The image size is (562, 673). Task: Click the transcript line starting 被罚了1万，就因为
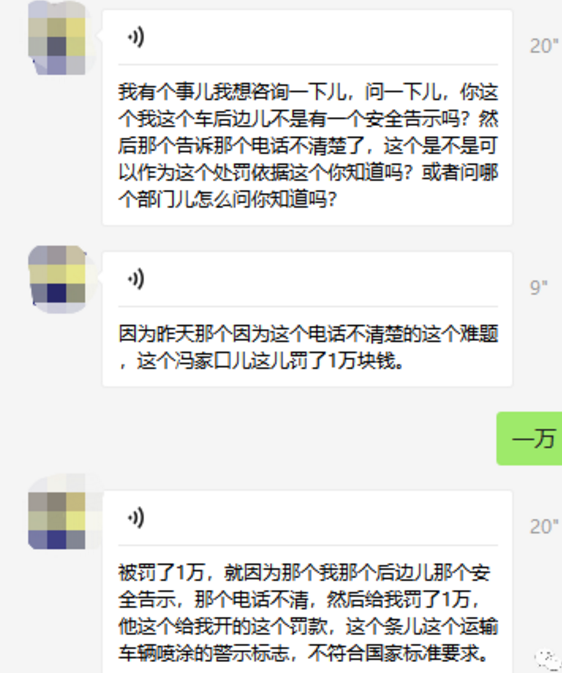click(304, 573)
